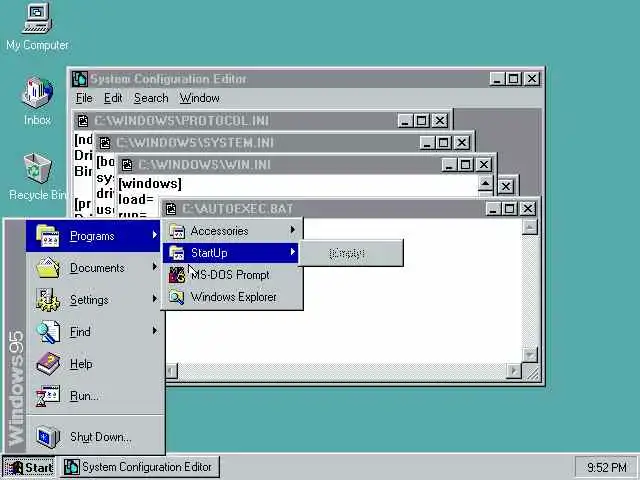This screenshot has width=640, height=480.
Task: Click the taskbar System Configuration Editor icon
Action: 72,467
